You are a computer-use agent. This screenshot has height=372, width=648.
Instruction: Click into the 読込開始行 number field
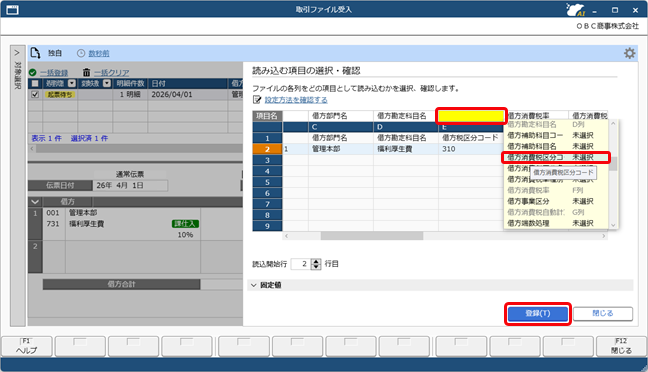300,264
